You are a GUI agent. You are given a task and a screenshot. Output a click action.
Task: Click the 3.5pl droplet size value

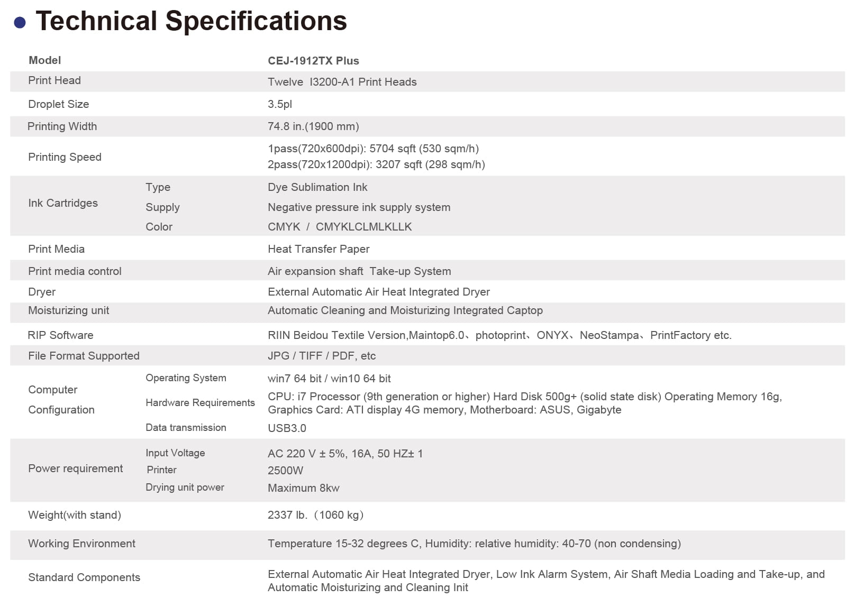coord(279,104)
